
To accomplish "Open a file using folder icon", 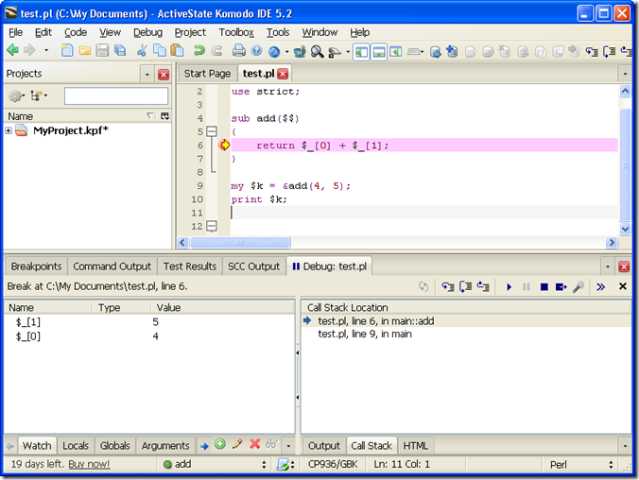I will pos(85,51).
